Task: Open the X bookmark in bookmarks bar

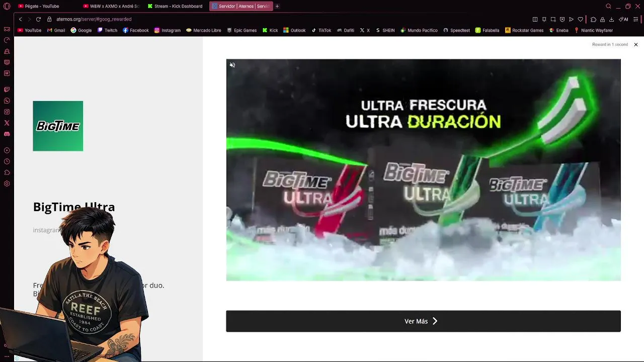Action: pyautogui.click(x=365, y=30)
